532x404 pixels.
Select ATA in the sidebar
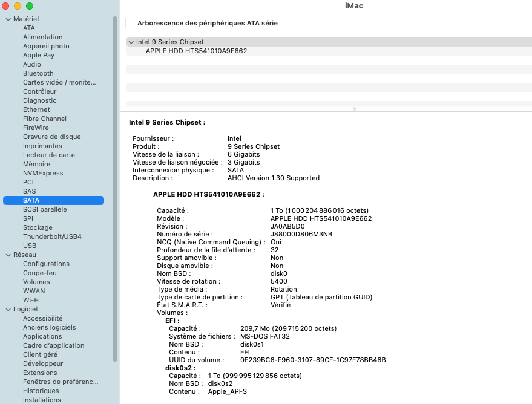(29, 28)
